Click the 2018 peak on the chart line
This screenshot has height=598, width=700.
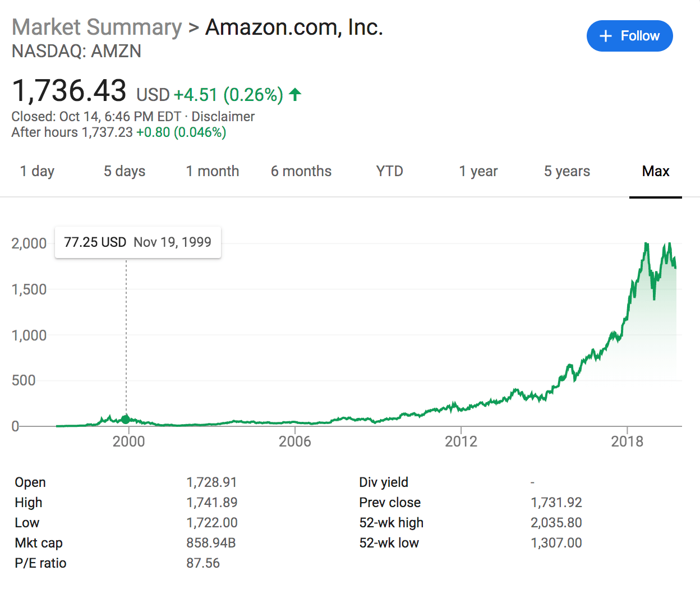pos(647,244)
